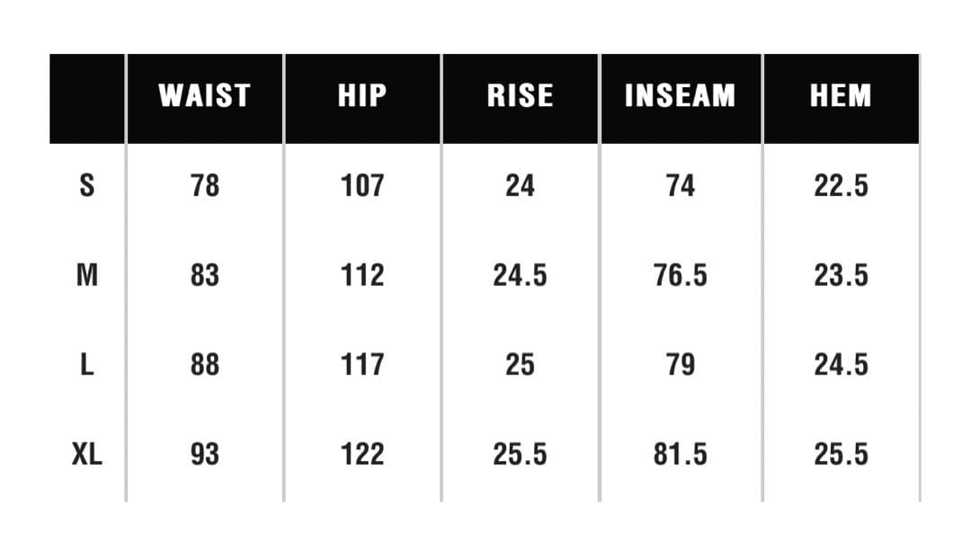Select hip value 122 for size XL
The image size is (971, 560).
point(362,455)
